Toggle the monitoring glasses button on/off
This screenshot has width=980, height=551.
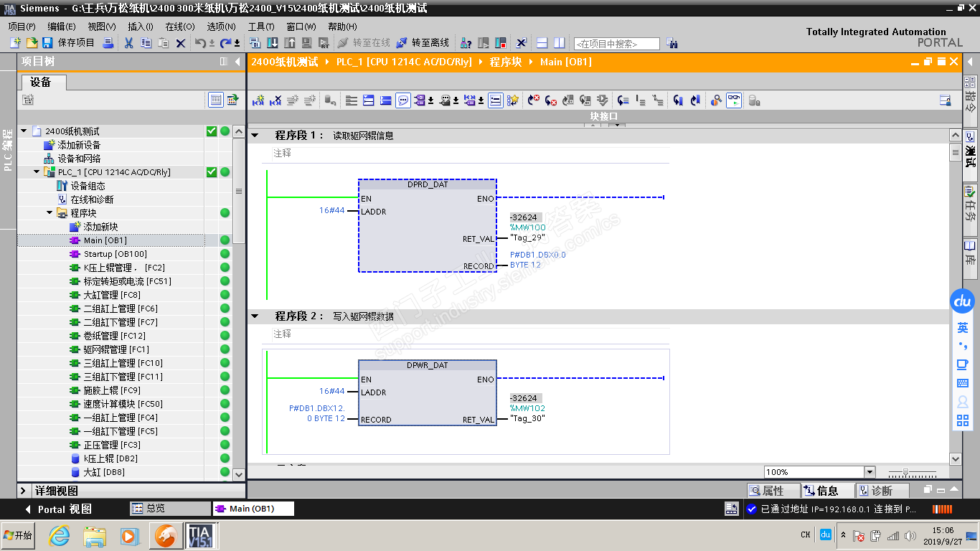[734, 101]
